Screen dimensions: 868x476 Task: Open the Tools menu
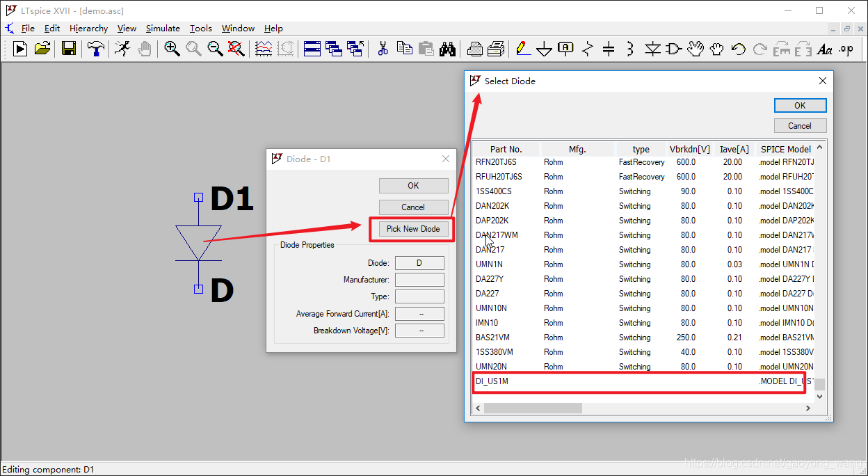click(x=201, y=29)
